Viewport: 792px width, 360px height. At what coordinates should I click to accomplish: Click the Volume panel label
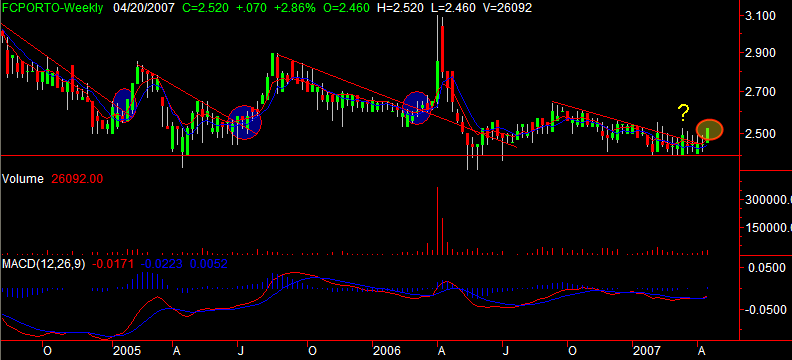click(23, 179)
